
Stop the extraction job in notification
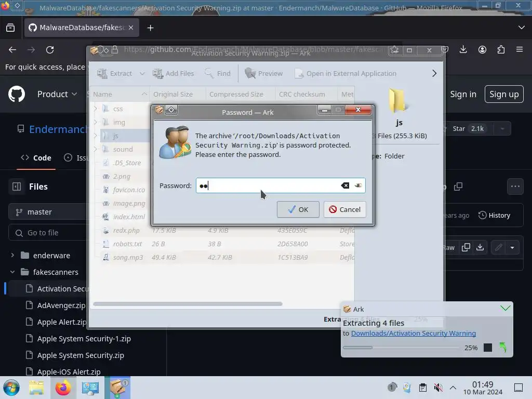(487, 348)
